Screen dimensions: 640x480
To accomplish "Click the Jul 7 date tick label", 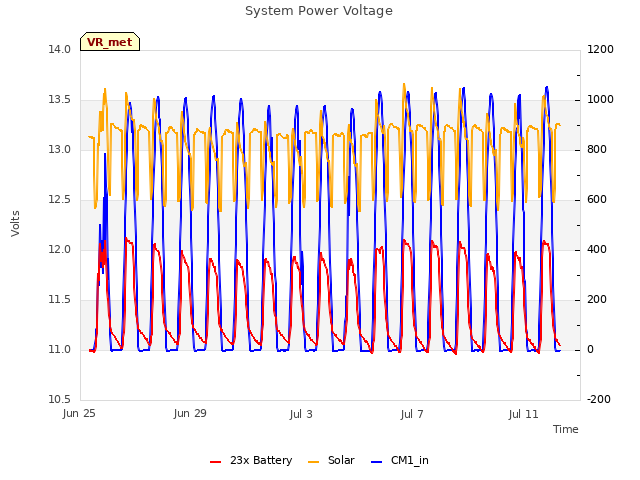I will pos(412,414).
